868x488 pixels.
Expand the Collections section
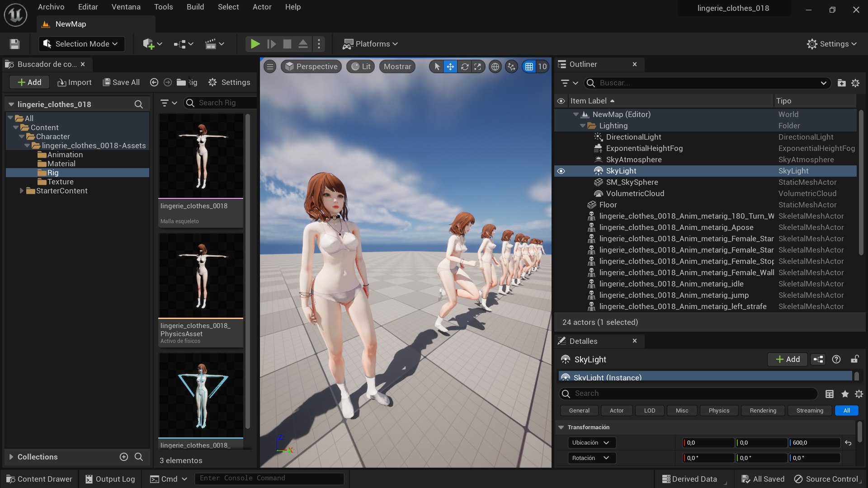[x=11, y=457]
